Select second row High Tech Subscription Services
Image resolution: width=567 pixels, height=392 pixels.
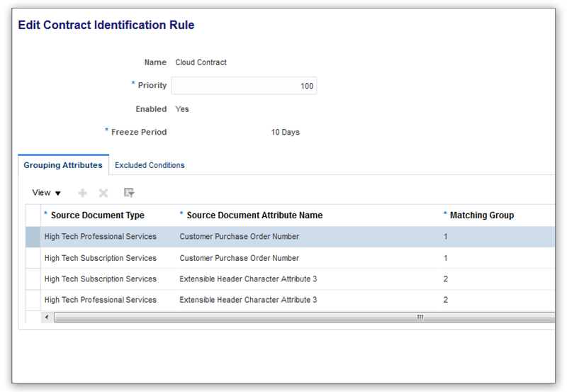(100, 258)
